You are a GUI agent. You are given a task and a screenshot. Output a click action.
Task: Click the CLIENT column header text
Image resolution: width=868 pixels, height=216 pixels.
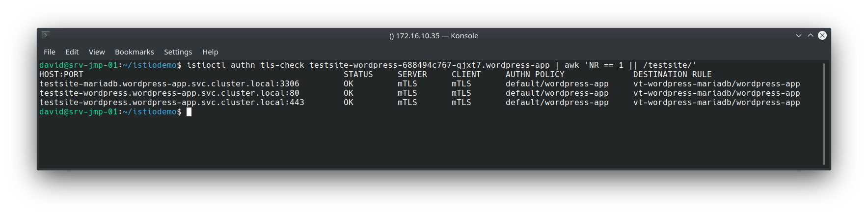pyautogui.click(x=466, y=75)
